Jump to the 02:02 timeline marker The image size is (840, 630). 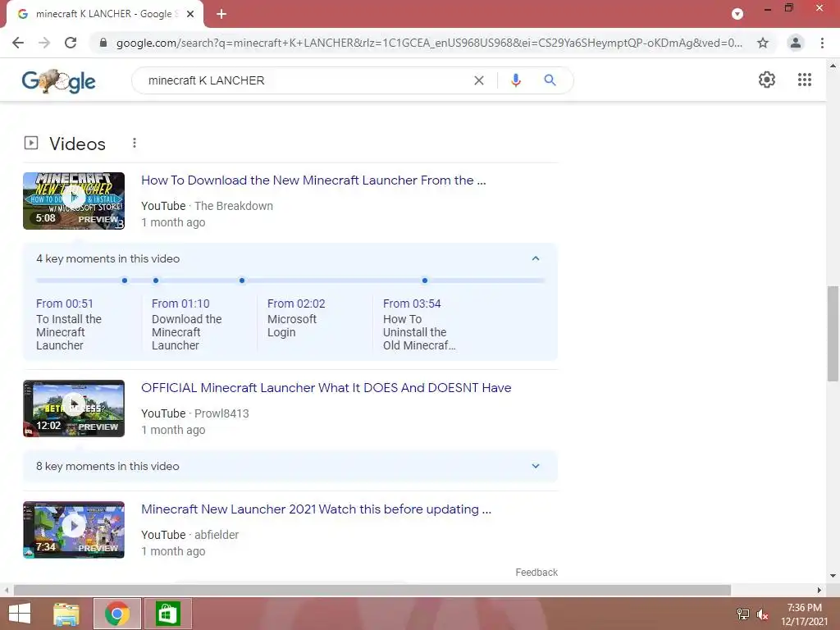click(x=242, y=281)
